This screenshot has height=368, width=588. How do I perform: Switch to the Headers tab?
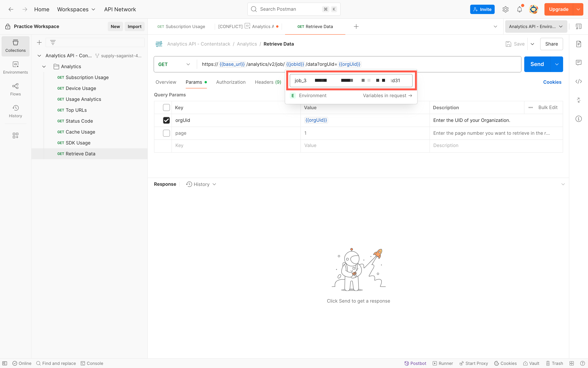268,82
